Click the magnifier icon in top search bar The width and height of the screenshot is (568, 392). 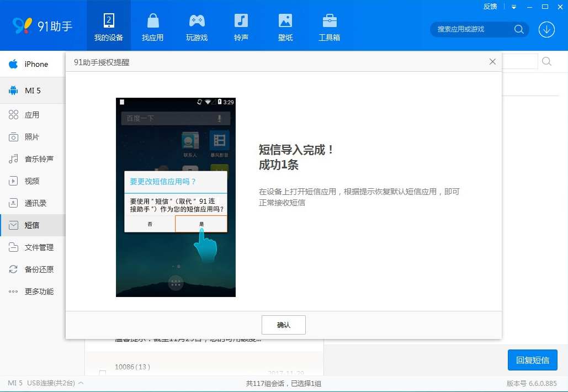pyautogui.click(x=519, y=29)
